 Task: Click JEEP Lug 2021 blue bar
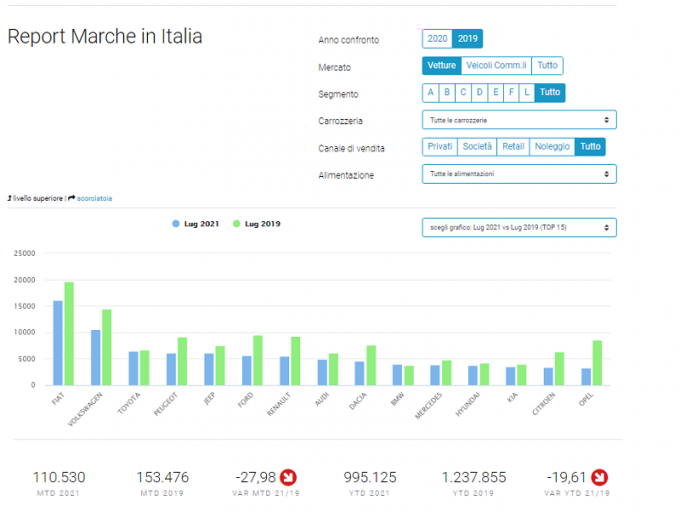pos(209,369)
